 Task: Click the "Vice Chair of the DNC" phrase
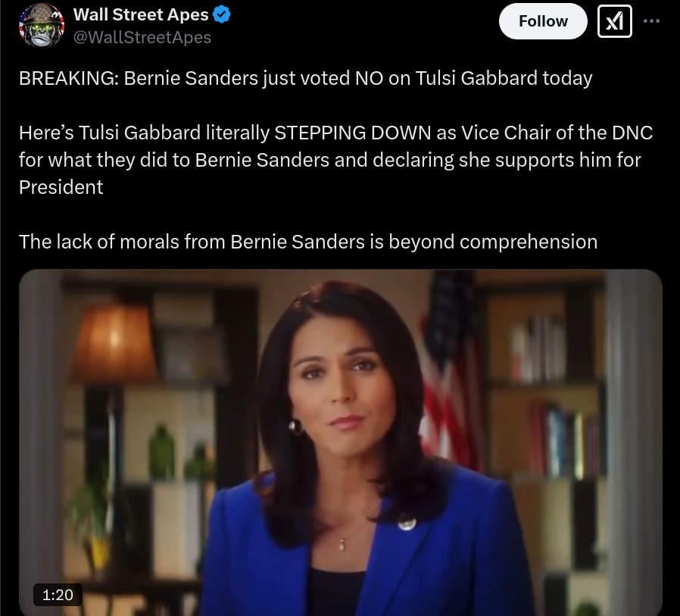click(x=557, y=133)
